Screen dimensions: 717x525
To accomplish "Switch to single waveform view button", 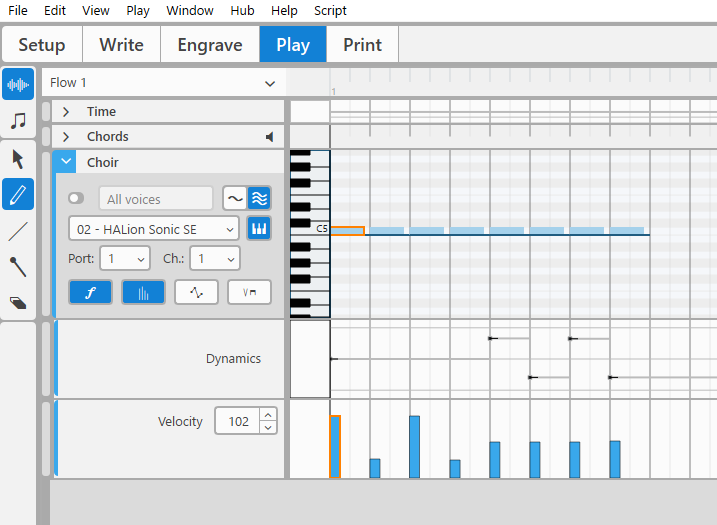I will (x=234, y=198).
